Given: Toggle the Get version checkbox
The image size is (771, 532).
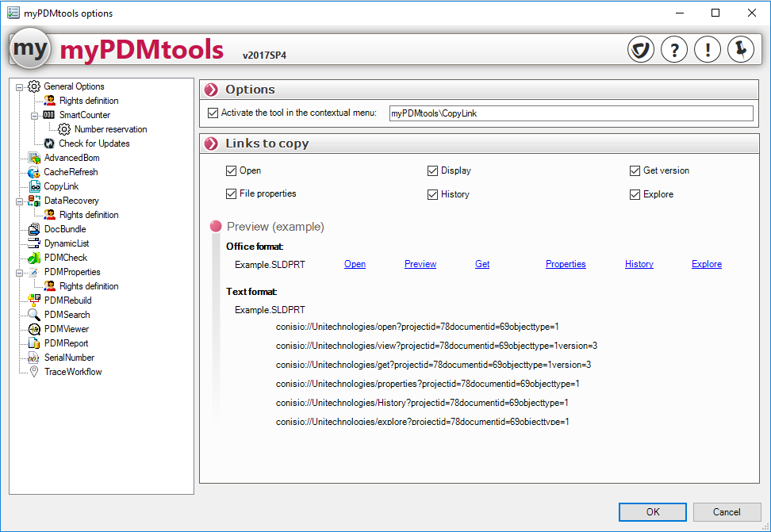Looking at the screenshot, I should [x=635, y=170].
